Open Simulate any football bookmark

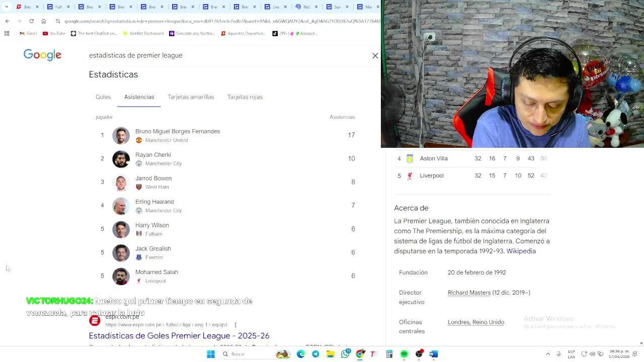click(x=192, y=33)
